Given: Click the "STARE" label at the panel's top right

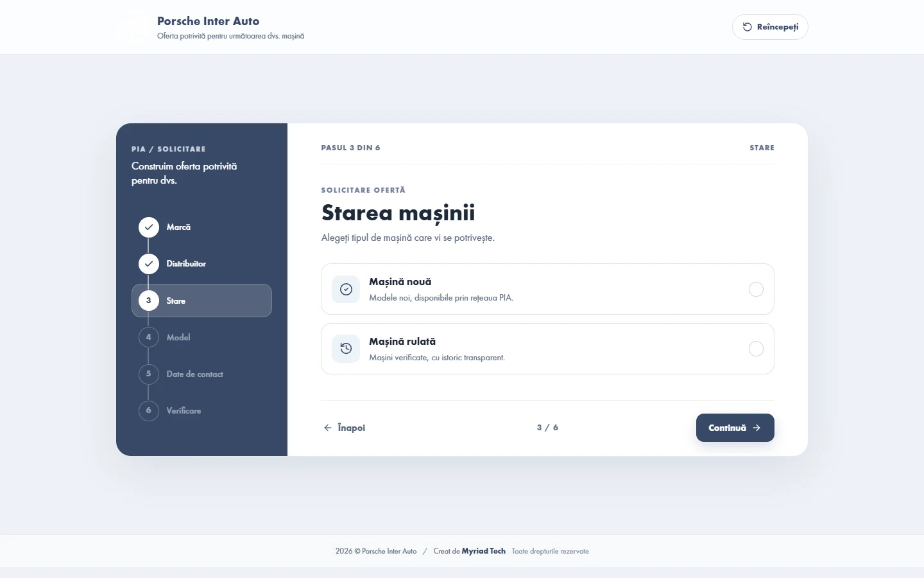Looking at the screenshot, I should (762, 148).
